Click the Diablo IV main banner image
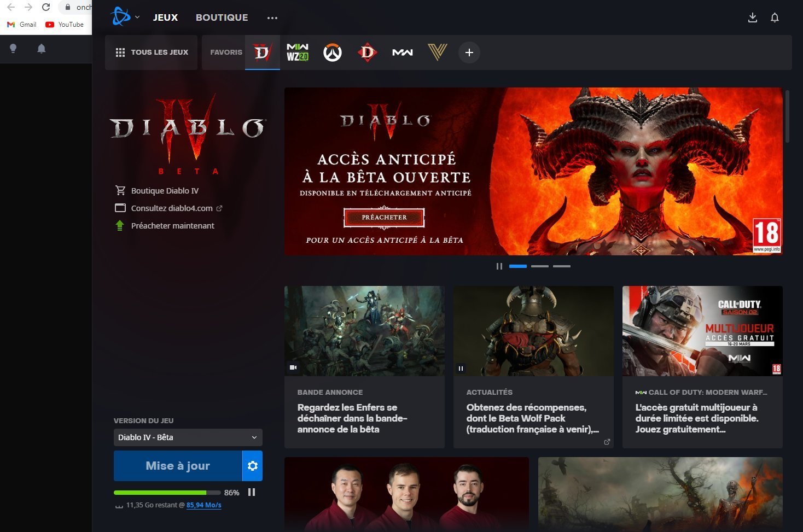The height and width of the screenshot is (532, 803). pos(533,171)
